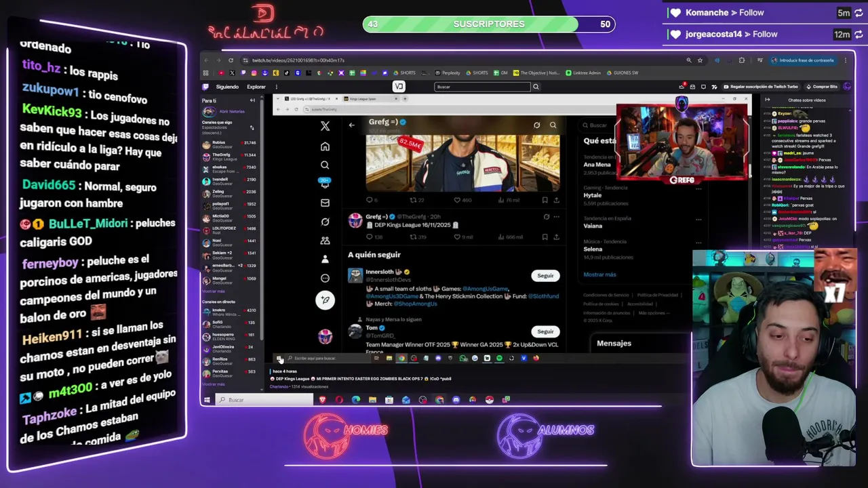Screen dimensions: 868x488
Task: Click the round white compose post button
Action: [x=325, y=300]
